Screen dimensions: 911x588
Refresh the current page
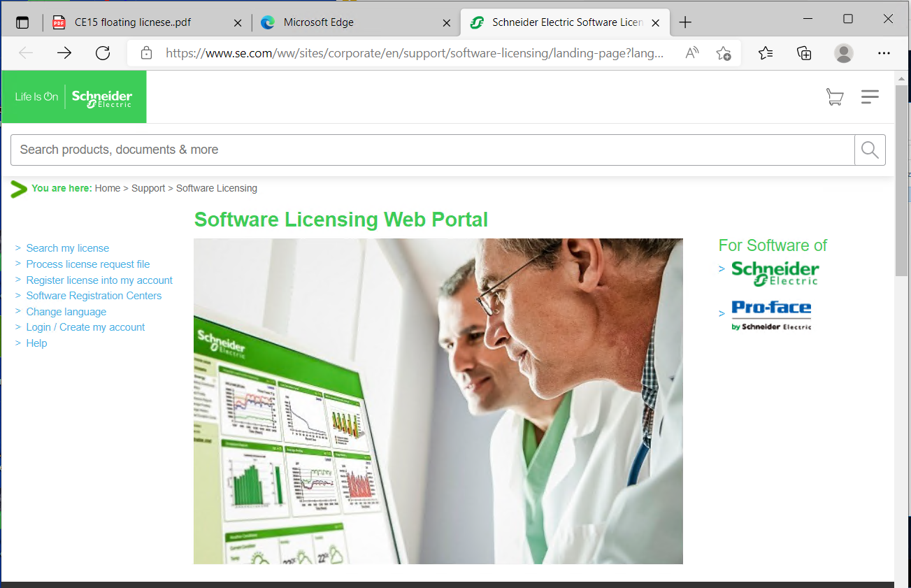(x=103, y=53)
